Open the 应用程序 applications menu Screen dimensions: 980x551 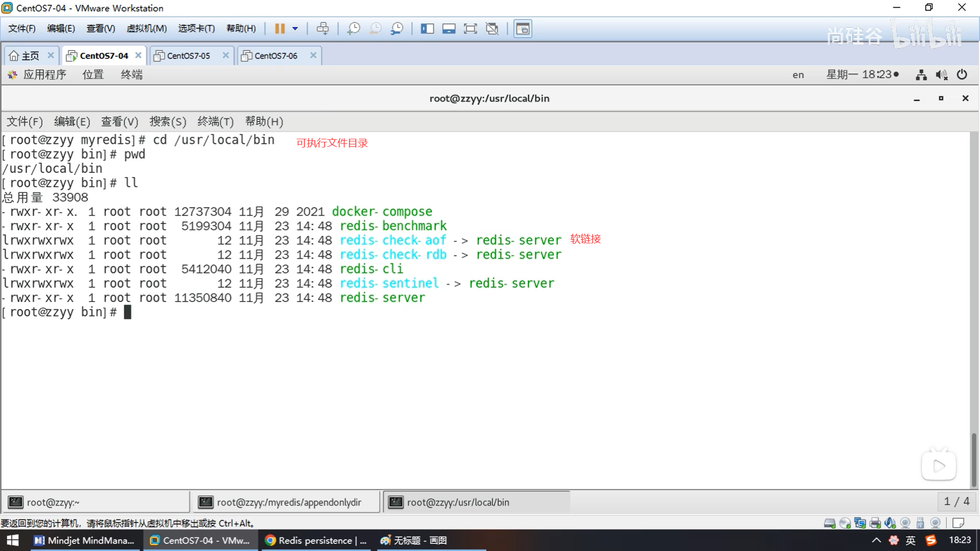(44, 75)
